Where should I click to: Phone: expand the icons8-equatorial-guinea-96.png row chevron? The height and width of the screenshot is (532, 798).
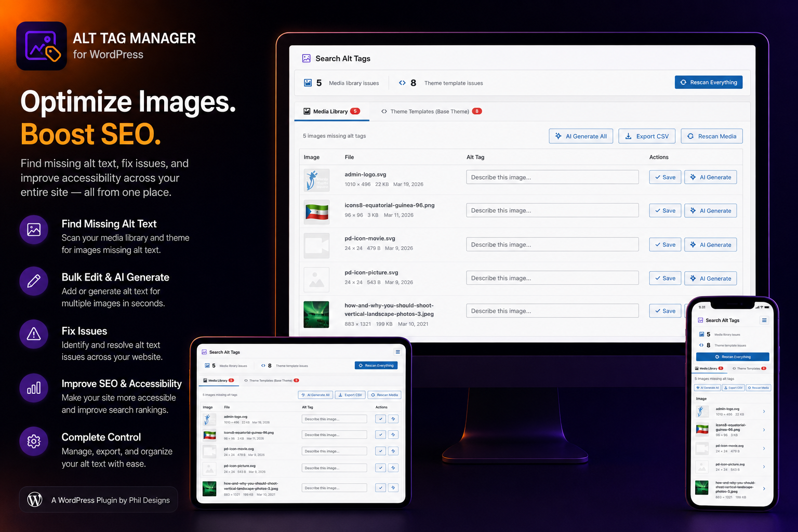(764, 430)
